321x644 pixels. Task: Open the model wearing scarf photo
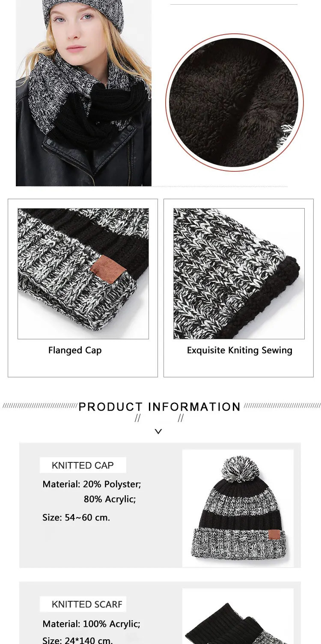point(83,93)
